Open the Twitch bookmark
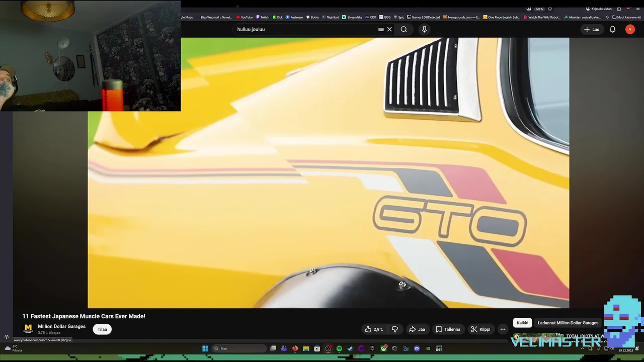 [262, 17]
